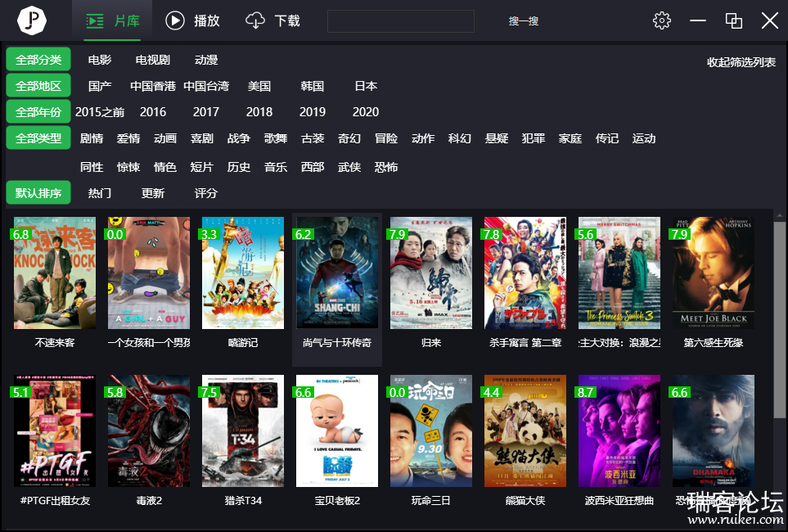Viewport: 788px width, 532px height.
Task: Filter region by 美国
Action: 259,86
